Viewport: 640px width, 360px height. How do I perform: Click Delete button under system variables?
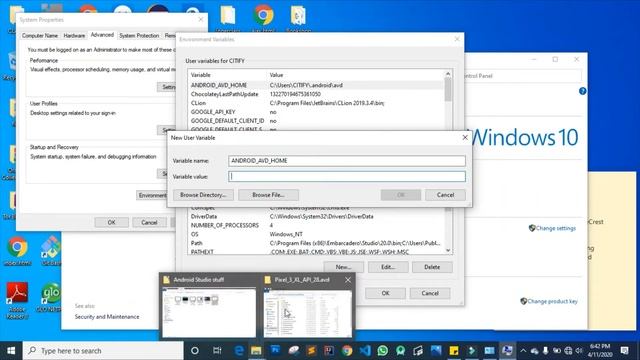(432, 267)
